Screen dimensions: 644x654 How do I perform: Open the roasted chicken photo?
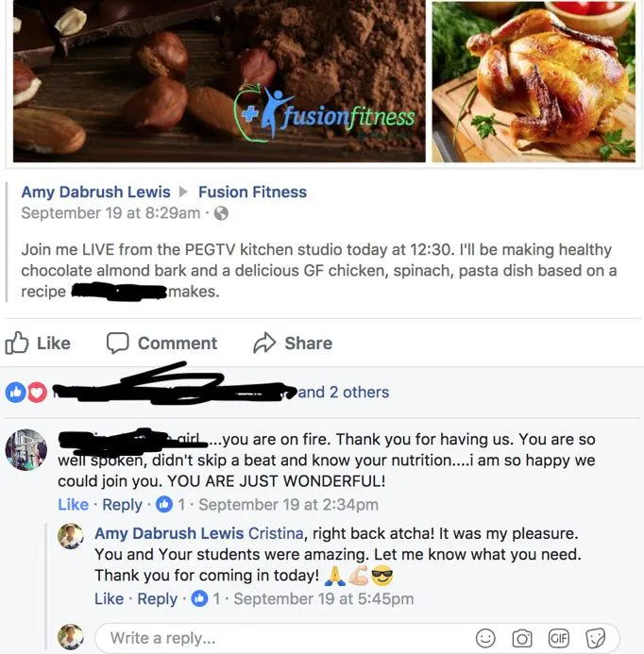(x=534, y=81)
